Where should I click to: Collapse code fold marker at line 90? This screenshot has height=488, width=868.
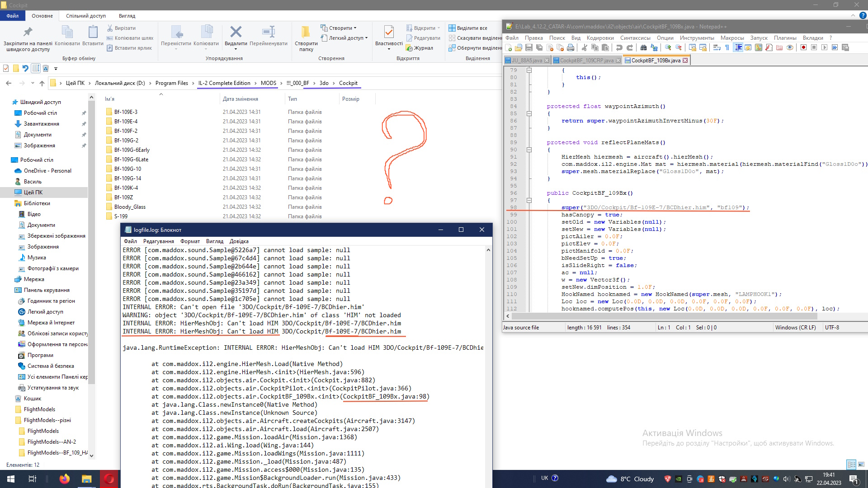click(529, 150)
